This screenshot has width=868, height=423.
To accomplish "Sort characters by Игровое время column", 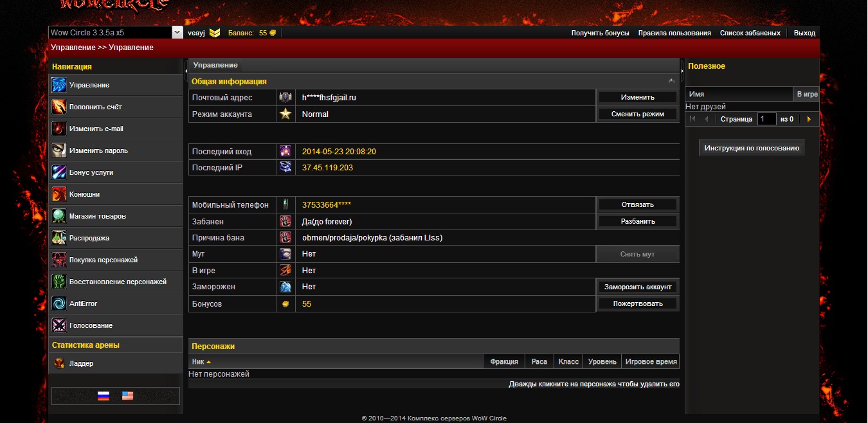I will (x=651, y=362).
